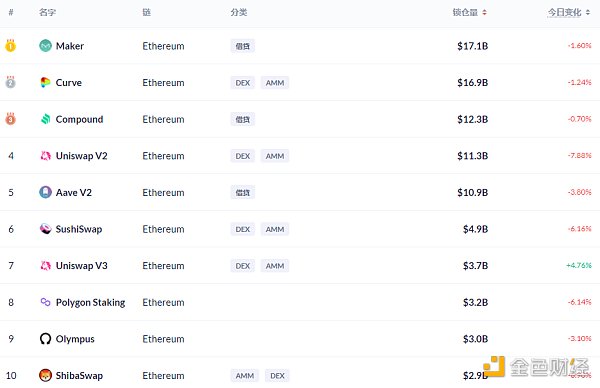Screen dimensions: 600x388
Task: Click the gold rank one medal
Action: coord(10,46)
